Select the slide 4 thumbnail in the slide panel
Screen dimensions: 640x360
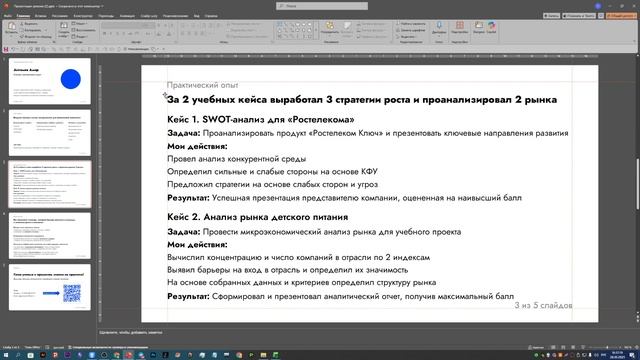(50, 236)
